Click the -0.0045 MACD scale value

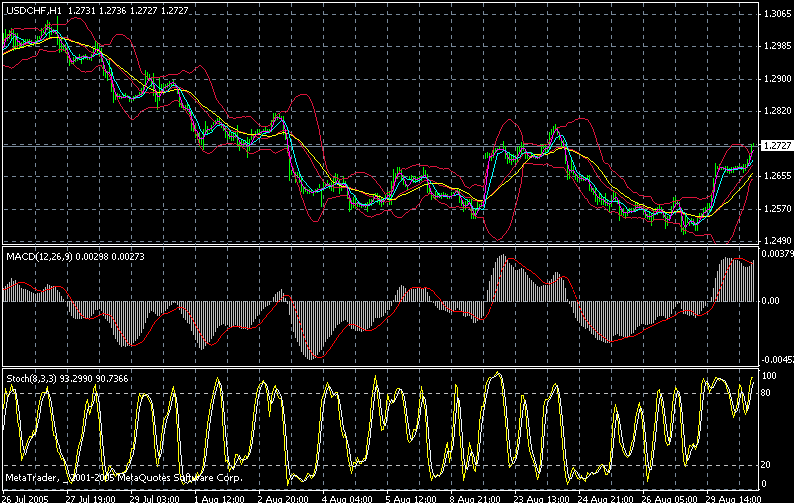coord(778,360)
